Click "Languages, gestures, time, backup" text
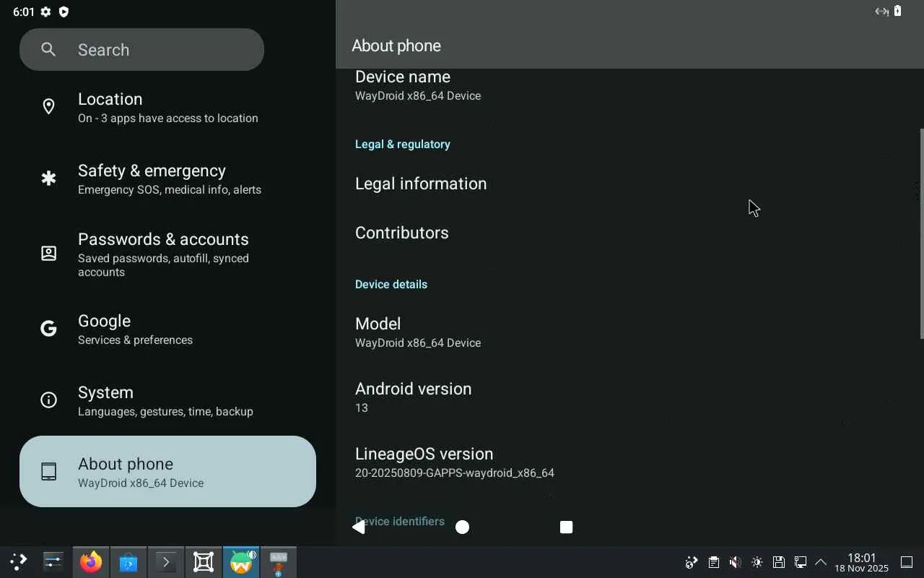 click(165, 411)
